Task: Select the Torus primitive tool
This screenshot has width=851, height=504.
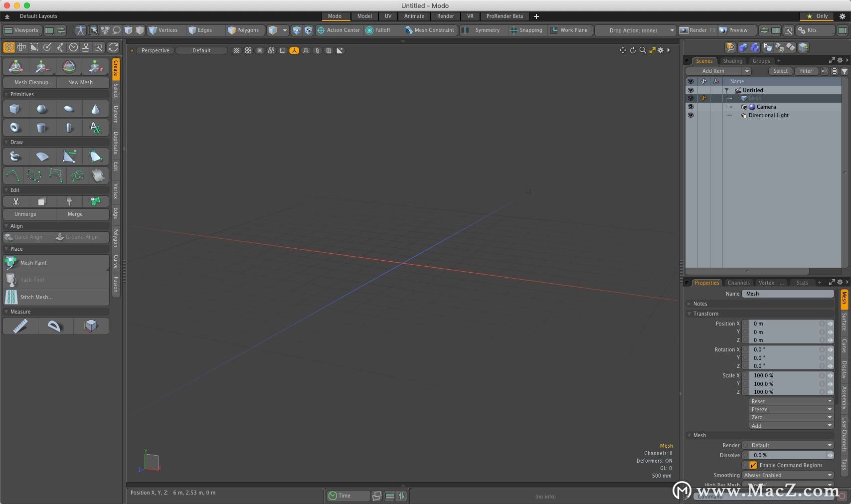Action: [15, 128]
